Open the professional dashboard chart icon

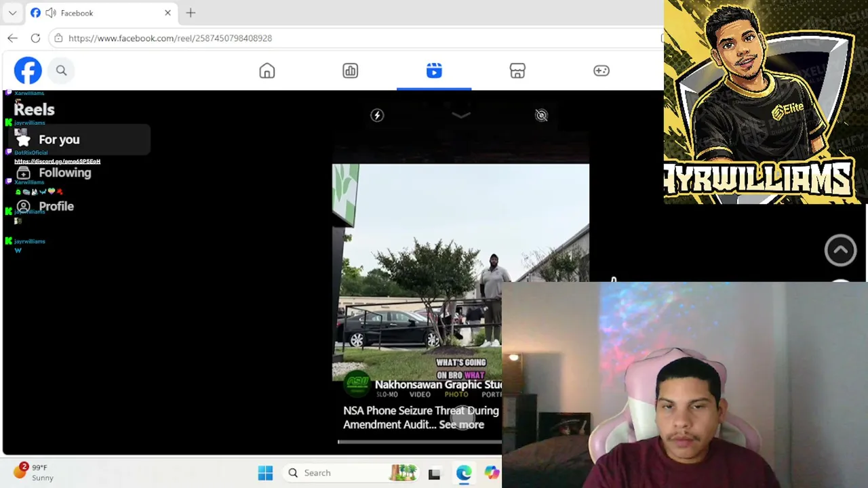tap(351, 70)
